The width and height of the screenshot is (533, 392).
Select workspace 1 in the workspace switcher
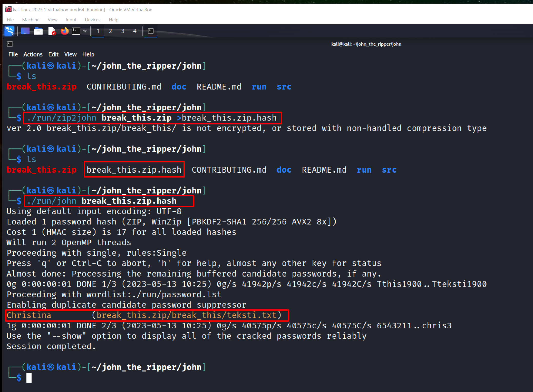point(98,31)
